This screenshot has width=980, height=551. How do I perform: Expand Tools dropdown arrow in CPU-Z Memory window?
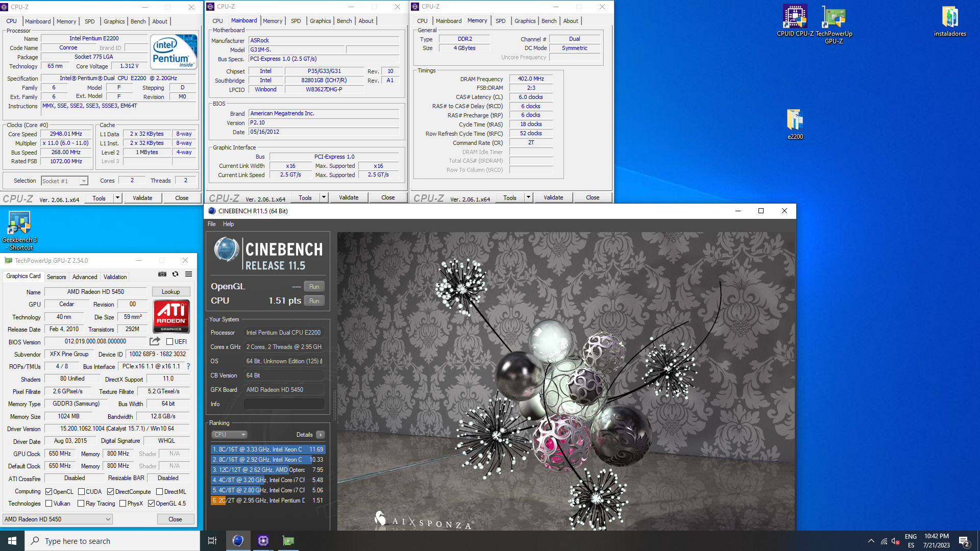(528, 197)
